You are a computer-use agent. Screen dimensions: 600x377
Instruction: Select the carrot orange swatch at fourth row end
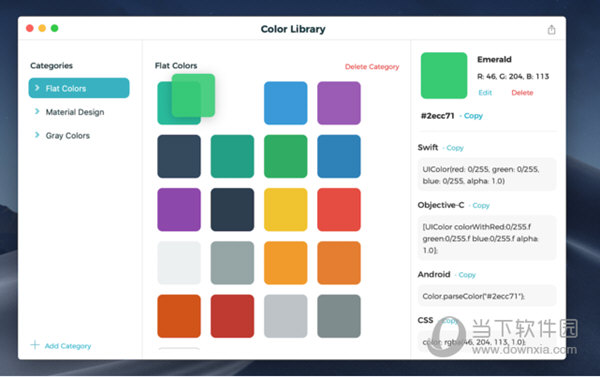point(339,263)
